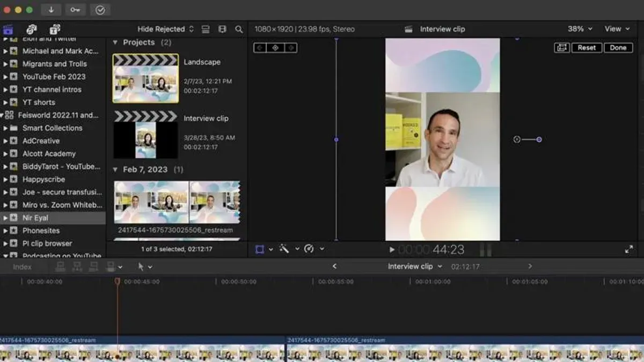Play the viewer with the play button
Viewport: 644px width, 362px height.
(x=392, y=249)
